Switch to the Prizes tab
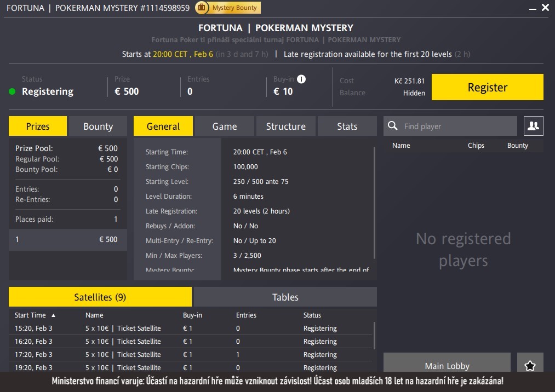 click(37, 126)
